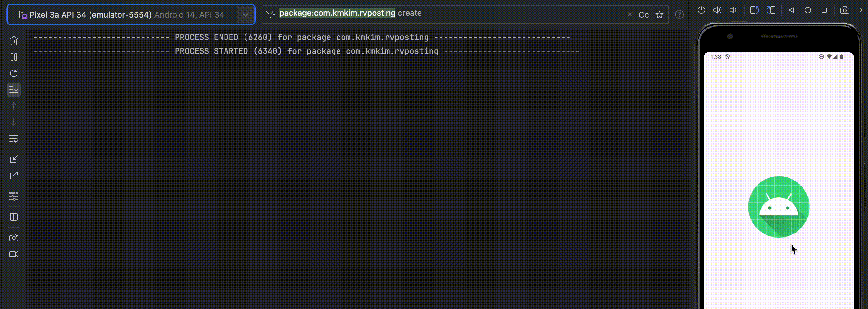
Task: Click the Android robot splash icon
Action: (x=778, y=207)
